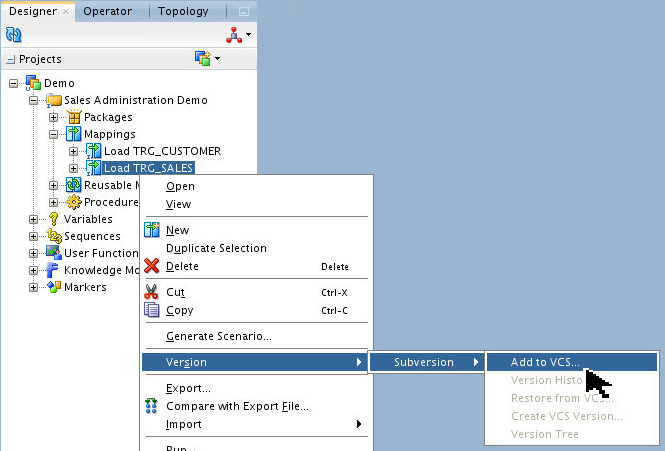Expand the Procedures node
The width and height of the screenshot is (665, 451).
pyautogui.click(x=53, y=202)
